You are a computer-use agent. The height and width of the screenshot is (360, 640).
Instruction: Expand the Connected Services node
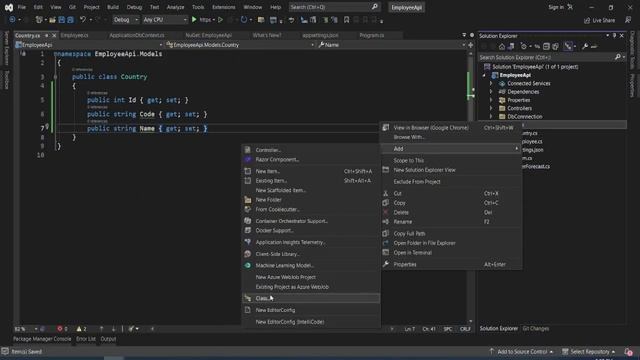coord(491,83)
